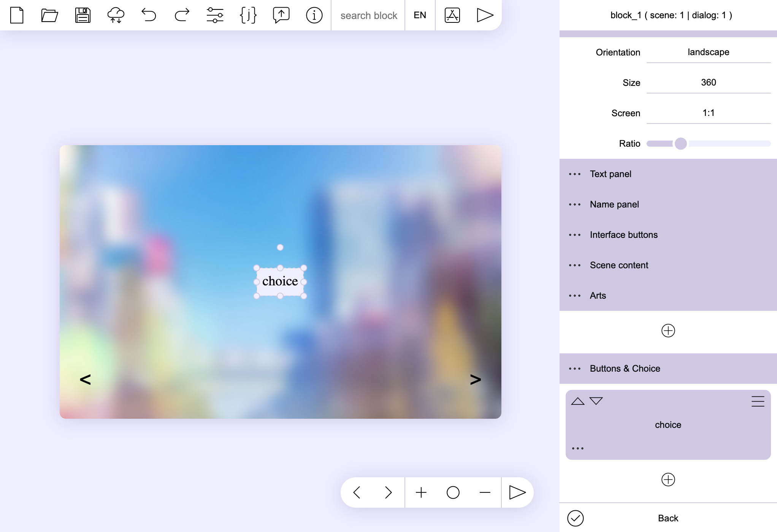Open the JSON code braces icon
This screenshot has height=532, width=777.
248,15
